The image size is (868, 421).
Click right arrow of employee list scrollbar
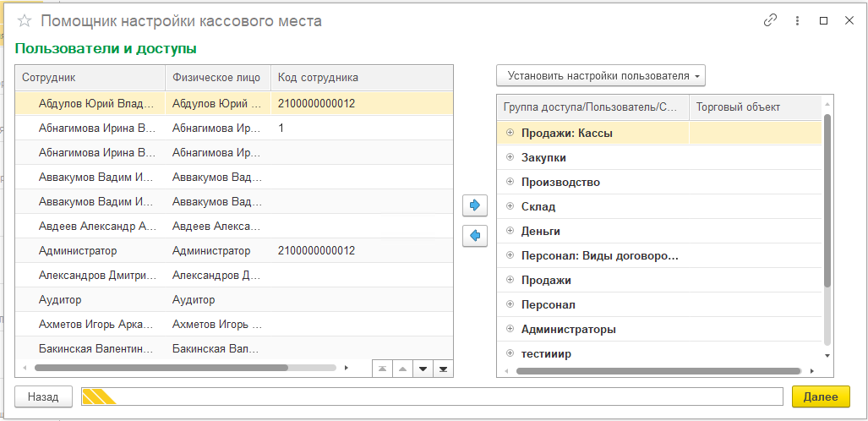click(x=347, y=367)
